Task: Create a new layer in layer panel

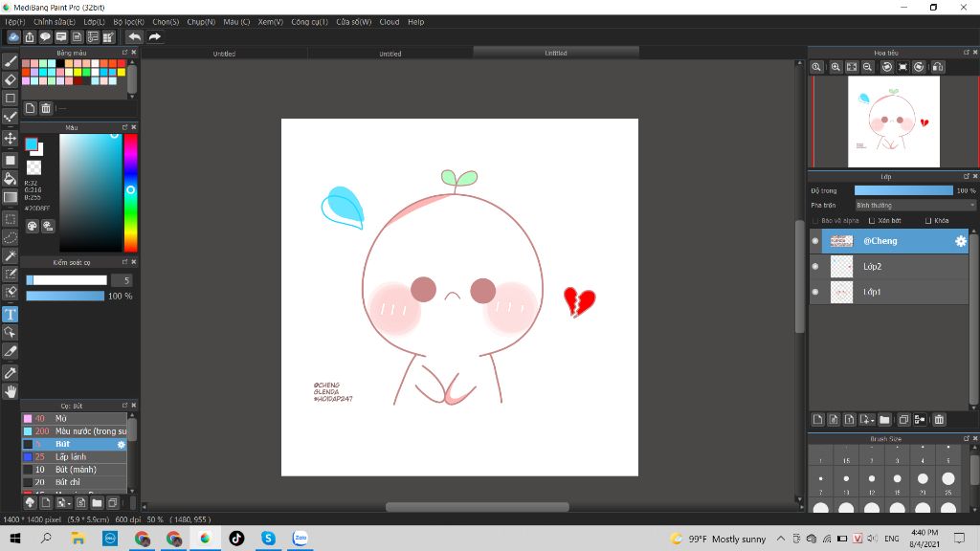Action: (x=817, y=420)
